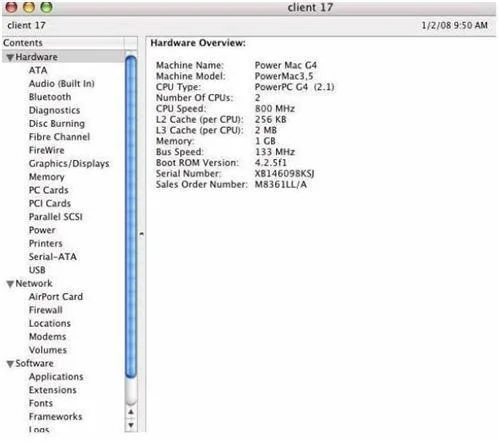Click the blue sidebar scrollbar thumb
The height and width of the screenshot is (443, 498).
pyautogui.click(x=131, y=217)
